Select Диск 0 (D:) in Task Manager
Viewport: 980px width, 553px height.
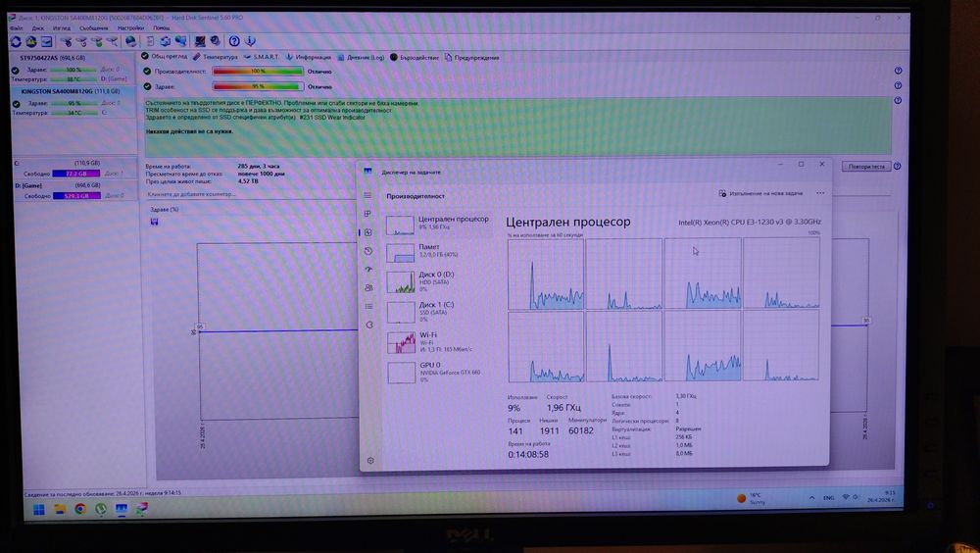pos(437,281)
